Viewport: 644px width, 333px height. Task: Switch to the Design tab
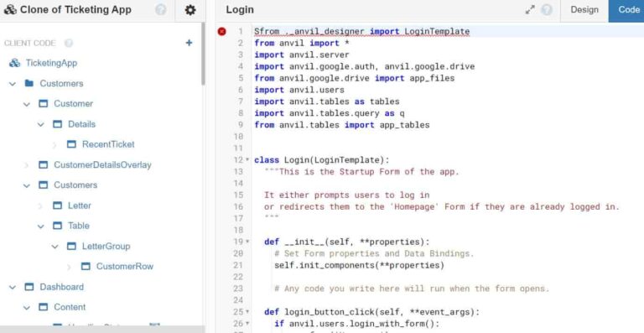click(584, 10)
